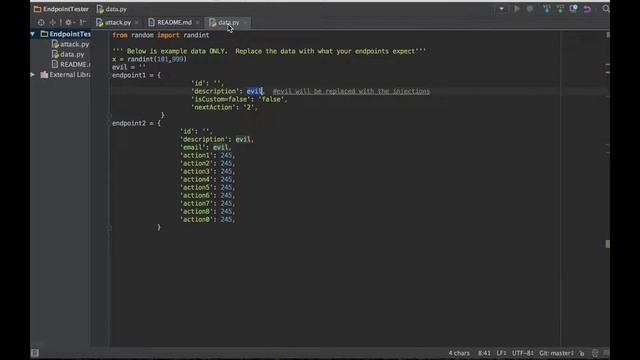
Task: Select the EndpointTester root folder in tree
Action: tap(65, 34)
